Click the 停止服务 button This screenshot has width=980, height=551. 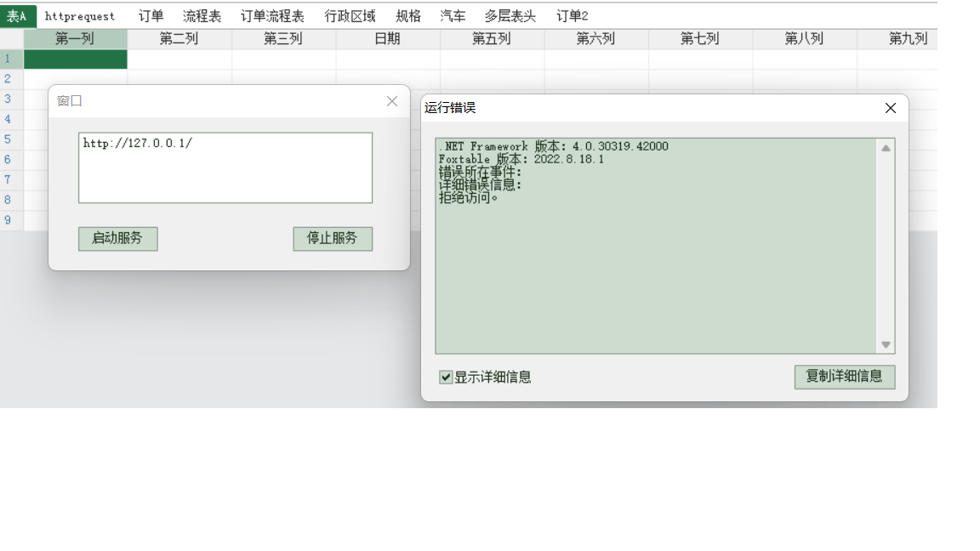[332, 239]
